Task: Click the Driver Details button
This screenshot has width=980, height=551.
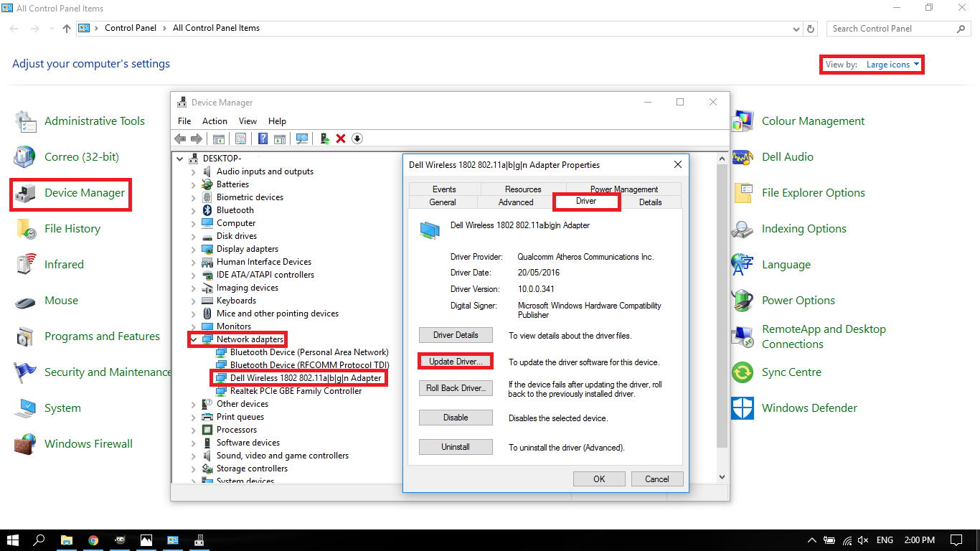Action: pos(456,335)
